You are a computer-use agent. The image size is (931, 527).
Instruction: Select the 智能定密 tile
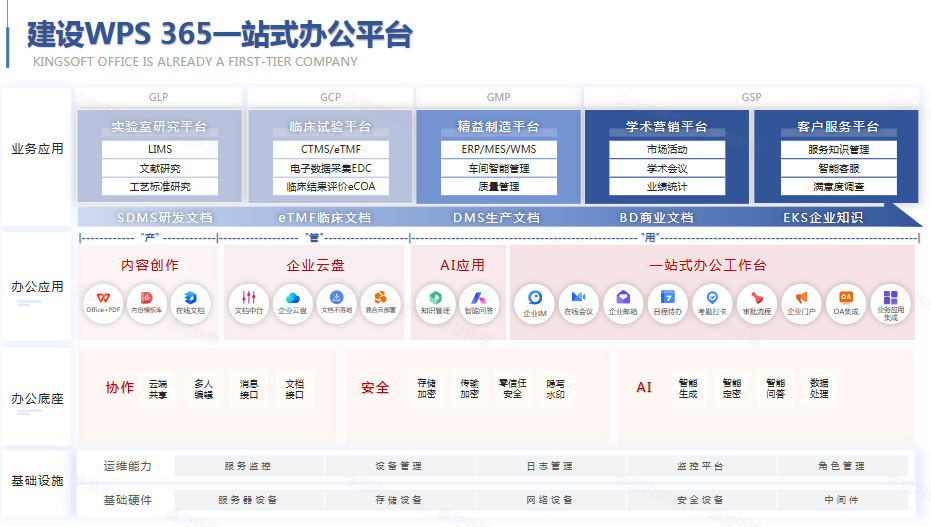(732, 388)
